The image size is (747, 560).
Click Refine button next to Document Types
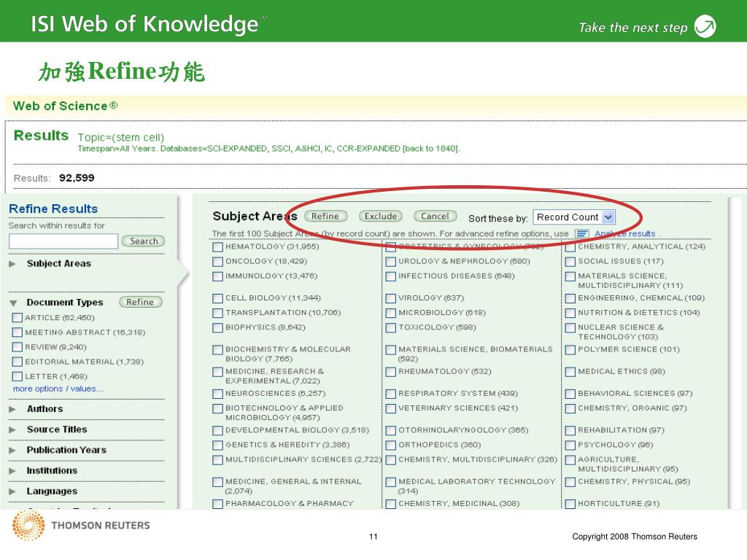140,302
